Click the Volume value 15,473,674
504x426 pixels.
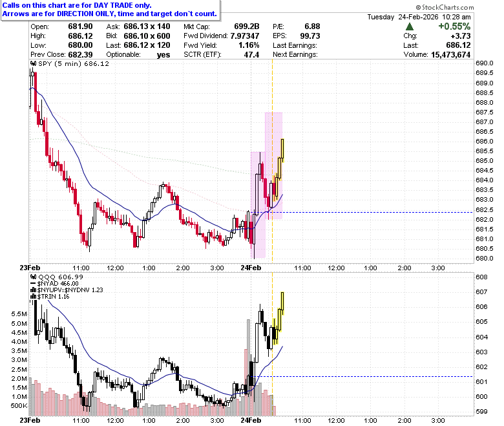[x=450, y=55]
